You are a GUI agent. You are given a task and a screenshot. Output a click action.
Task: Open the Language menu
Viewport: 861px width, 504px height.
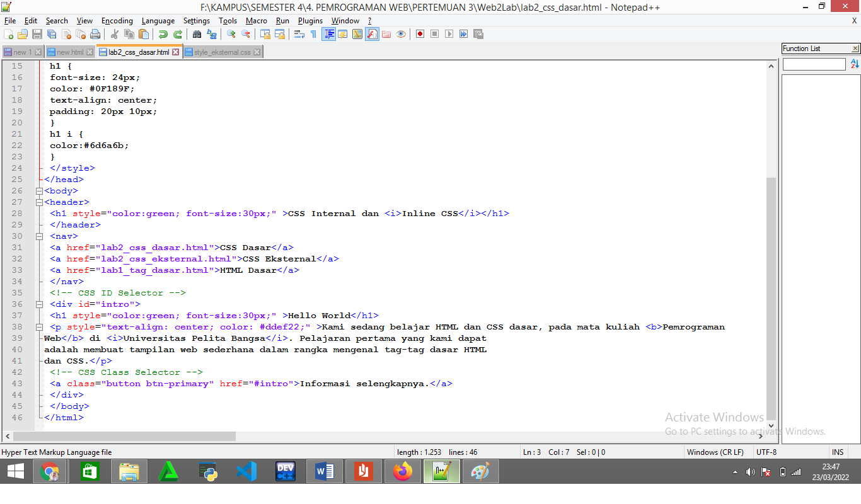click(158, 20)
